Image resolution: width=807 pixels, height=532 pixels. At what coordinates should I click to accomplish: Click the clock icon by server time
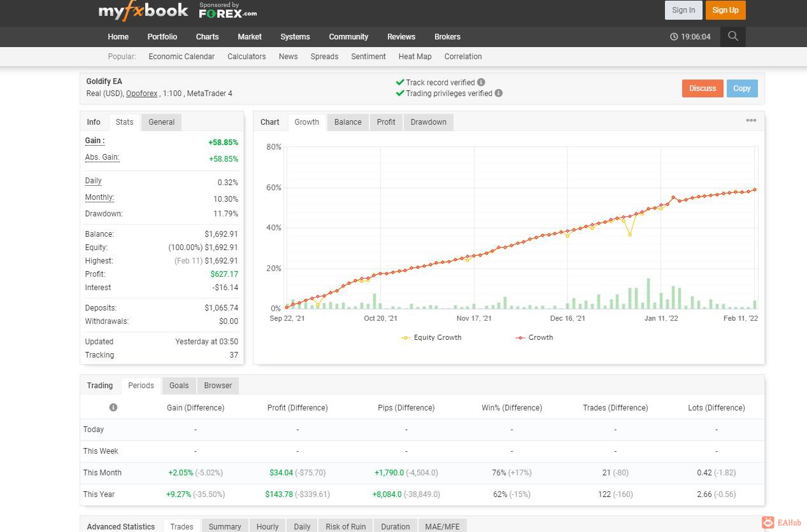point(674,37)
